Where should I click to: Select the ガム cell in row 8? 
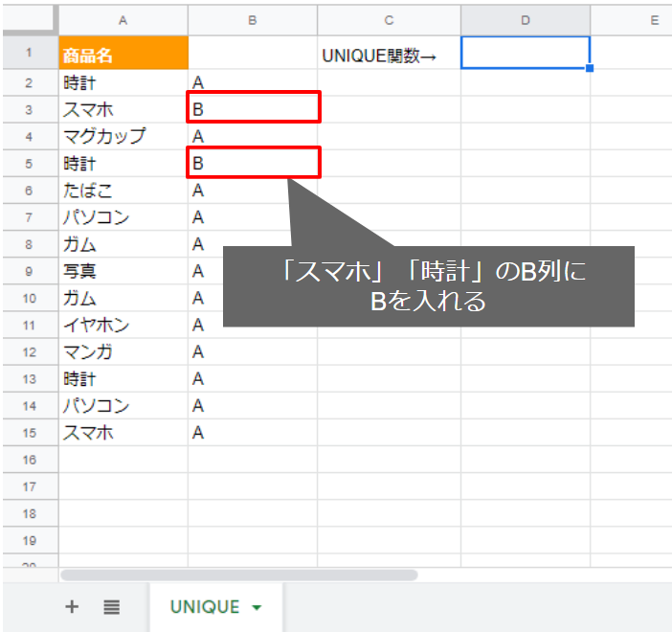123,244
